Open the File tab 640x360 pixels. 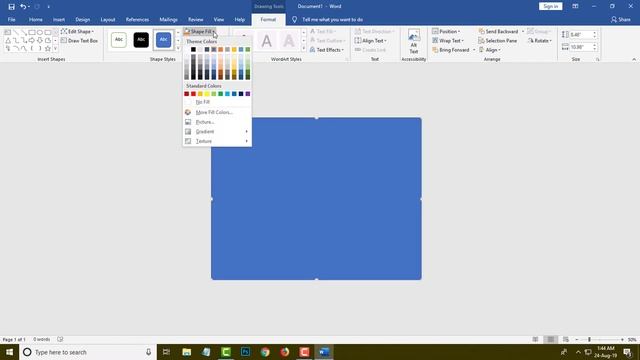pyautogui.click(x=11, y=20)
